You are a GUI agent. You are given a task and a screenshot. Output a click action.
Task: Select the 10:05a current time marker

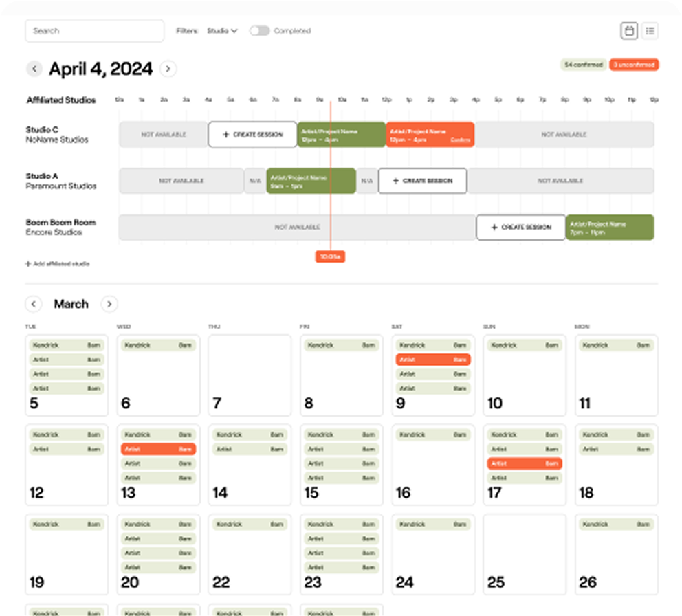(x=330, y=256)
